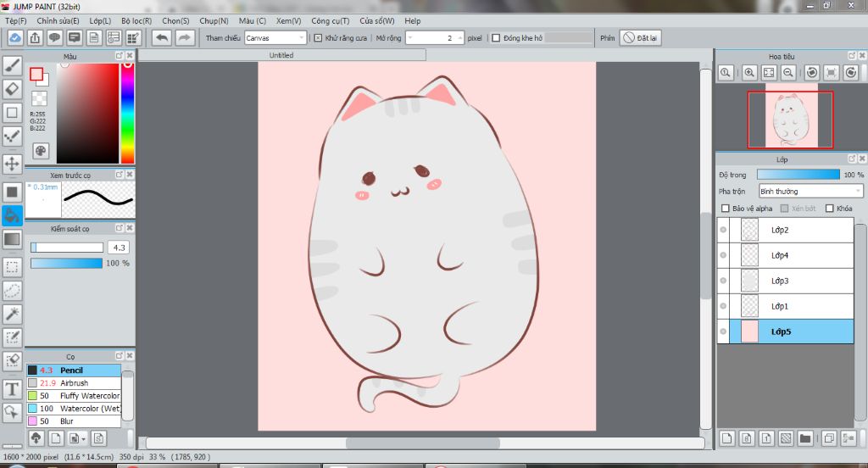Open the Lớp(L) menu

click(x=100, y=20)
